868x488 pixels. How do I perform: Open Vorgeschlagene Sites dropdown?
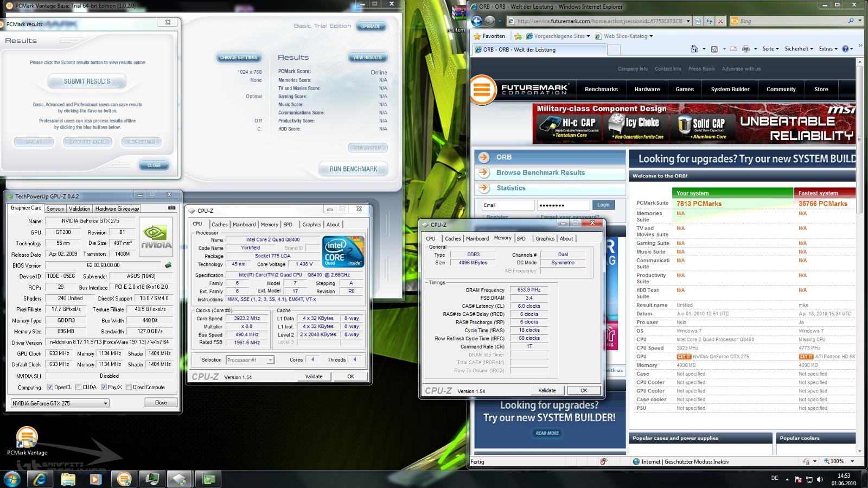pyautogui.click(x=589, y=36)
